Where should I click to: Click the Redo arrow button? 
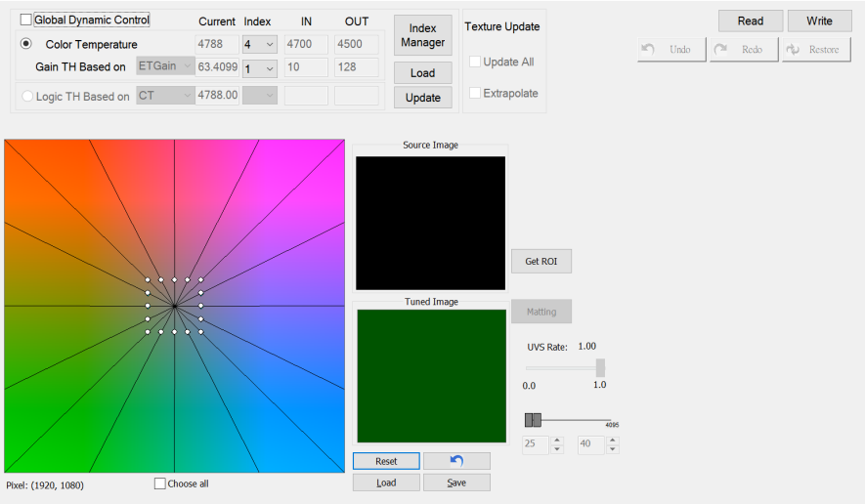pos(744,49)
